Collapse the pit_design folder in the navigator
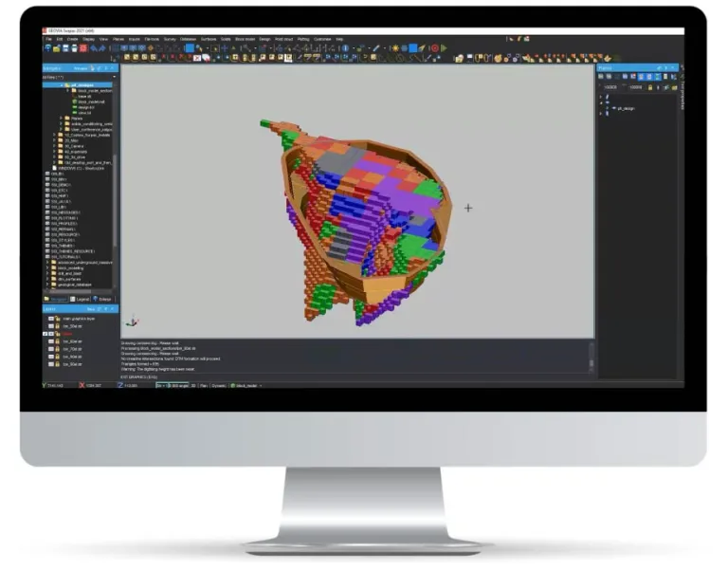Screen dimensions: 728x570 [62, 84]
